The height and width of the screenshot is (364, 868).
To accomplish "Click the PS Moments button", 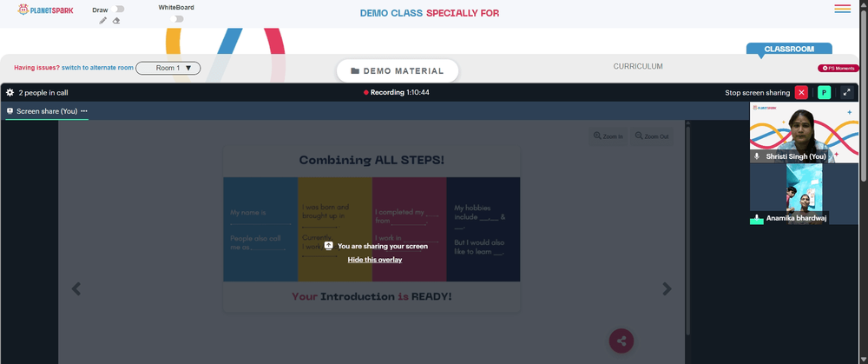I will pos(838,68).
